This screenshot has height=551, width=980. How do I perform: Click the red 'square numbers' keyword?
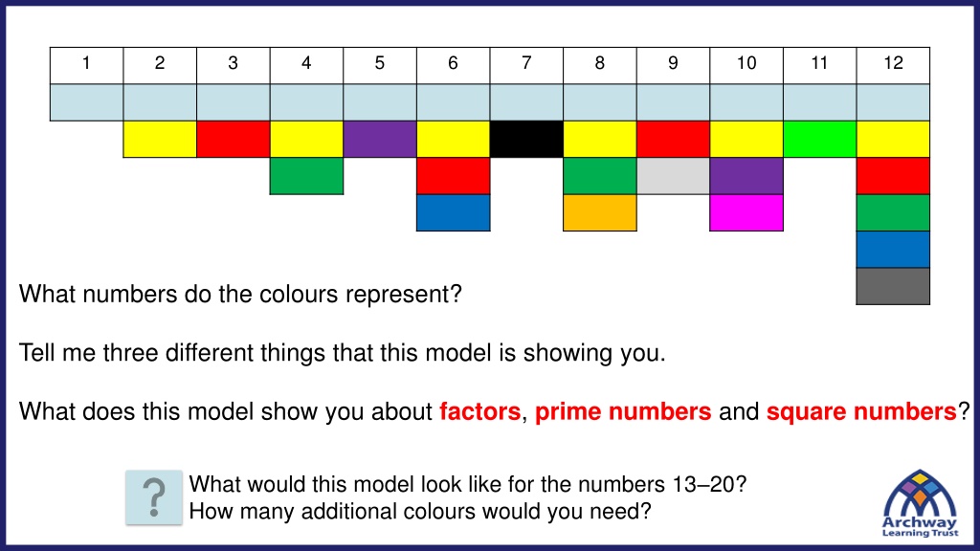pos(861,411)
